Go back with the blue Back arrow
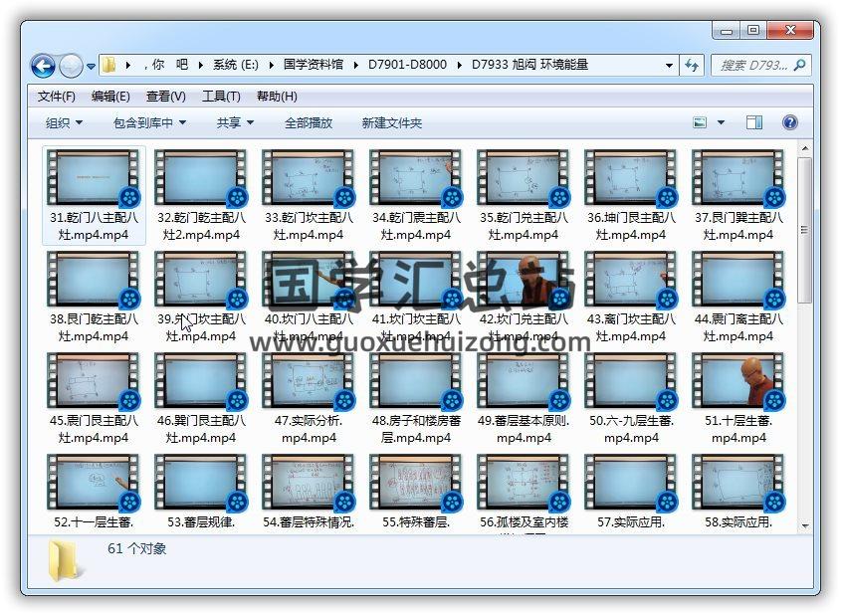This screenshot has height=616, width=841. point(44,66)
